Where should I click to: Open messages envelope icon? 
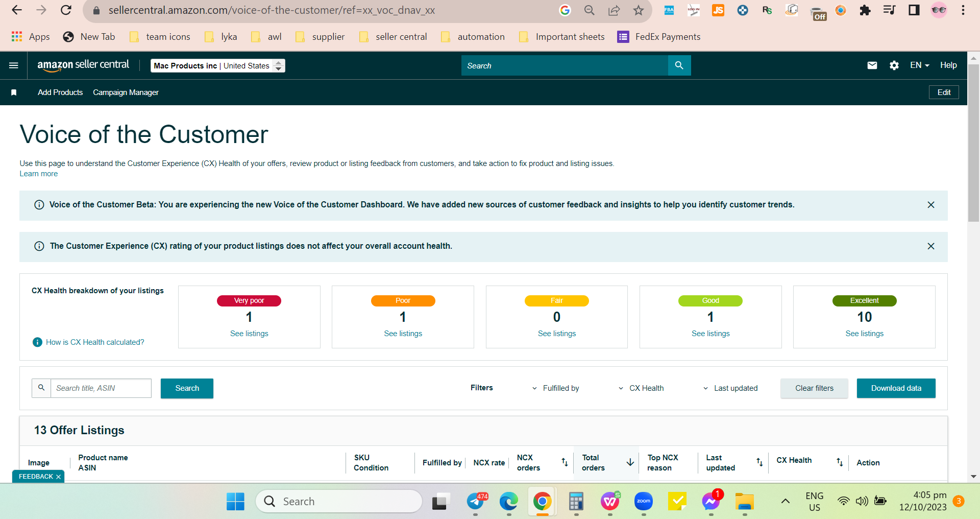tap(872, 65)
